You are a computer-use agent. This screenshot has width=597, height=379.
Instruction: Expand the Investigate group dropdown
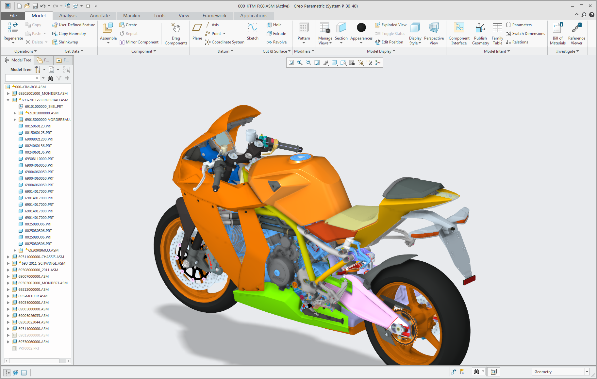point(568,51)
